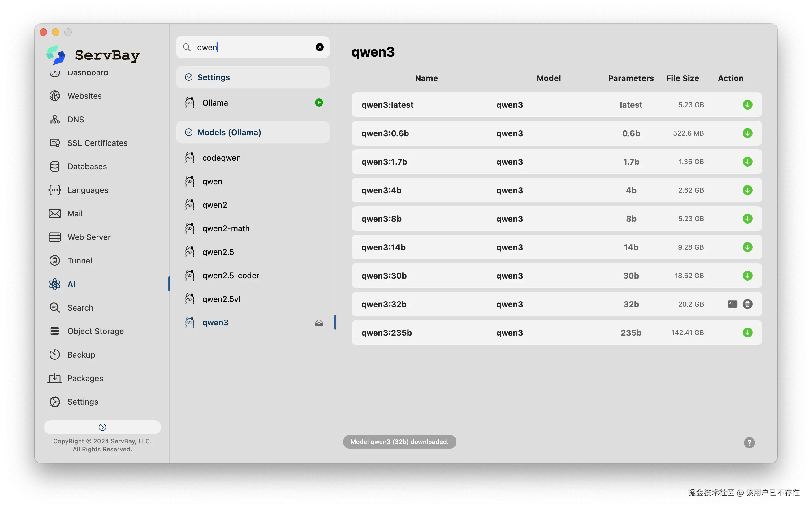
Task: Download the qwen3:0.6b model
Action: tap(747, 133)
